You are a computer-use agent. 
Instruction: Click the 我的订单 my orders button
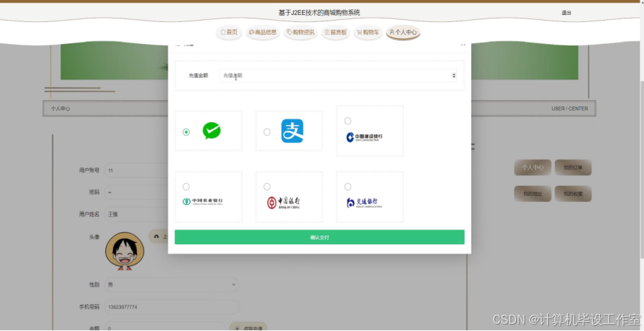(573, 168)
